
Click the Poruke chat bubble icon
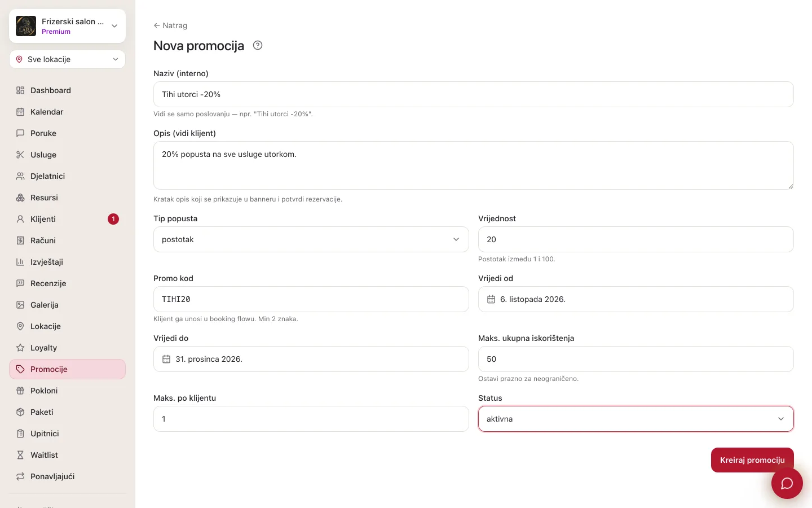[20, 133]
